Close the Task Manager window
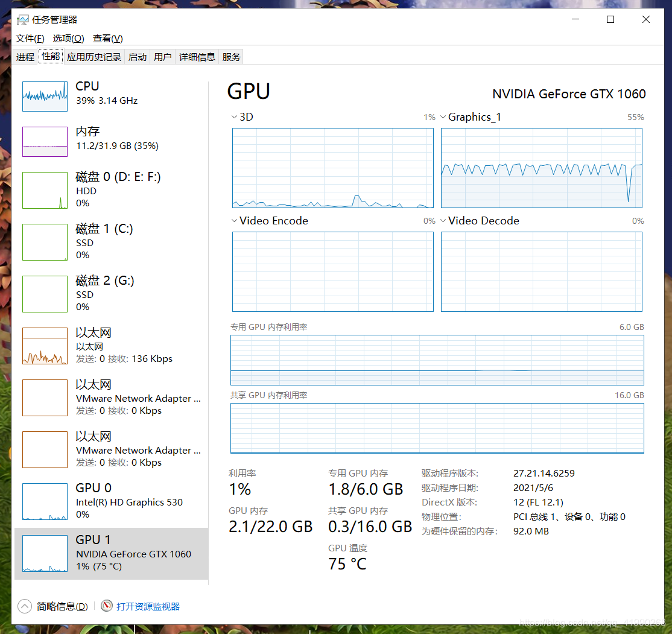 (646, 19)
